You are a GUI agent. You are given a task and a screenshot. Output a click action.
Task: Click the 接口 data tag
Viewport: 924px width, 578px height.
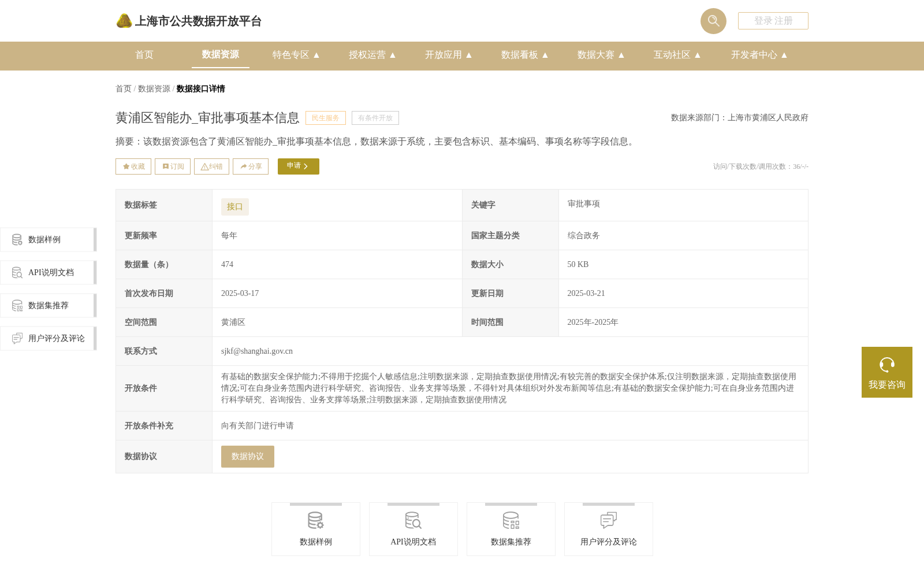tap(235, 207)
